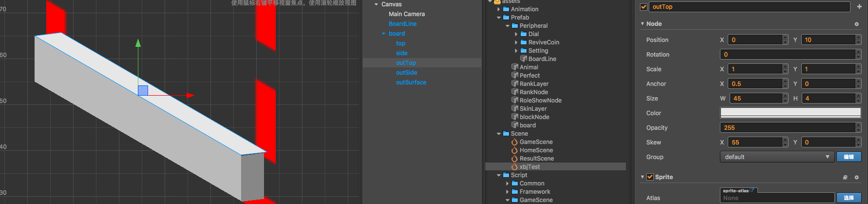868x204 pixels.
Task: Click the sprite-atlas external link icon
Action: pos(752,190)
